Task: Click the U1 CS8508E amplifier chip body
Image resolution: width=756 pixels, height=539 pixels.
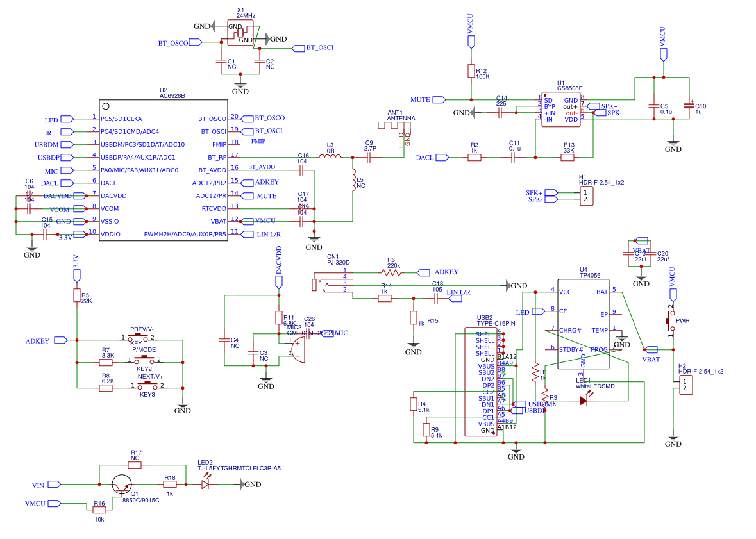Action: click(560, 110)
